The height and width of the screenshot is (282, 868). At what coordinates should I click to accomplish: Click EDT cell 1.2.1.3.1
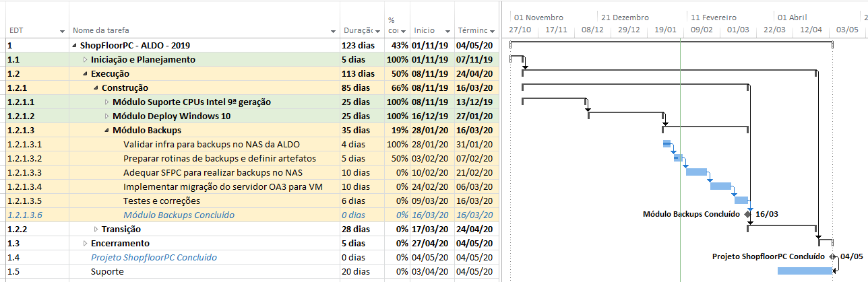[24, 144]
